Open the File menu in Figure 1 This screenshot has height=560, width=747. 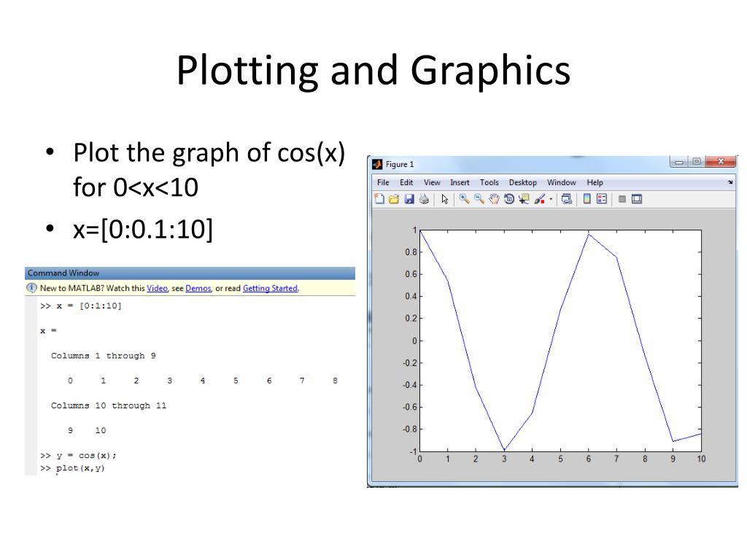click(383, 182)
